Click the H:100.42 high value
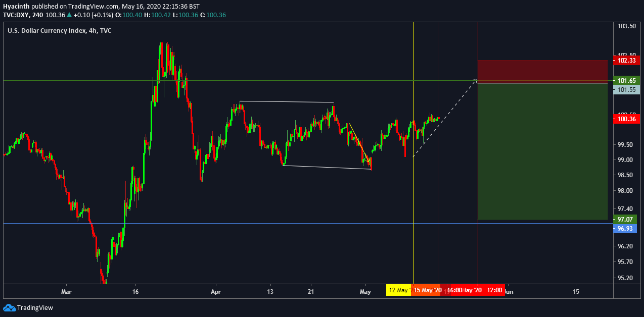 click(157, 15)
